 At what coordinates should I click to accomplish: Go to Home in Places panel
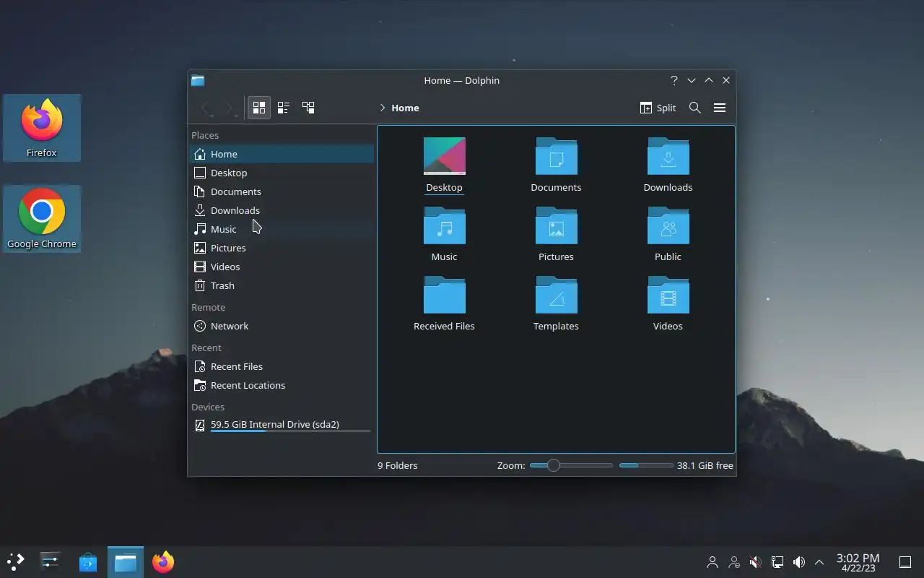(x=282, y=154)
